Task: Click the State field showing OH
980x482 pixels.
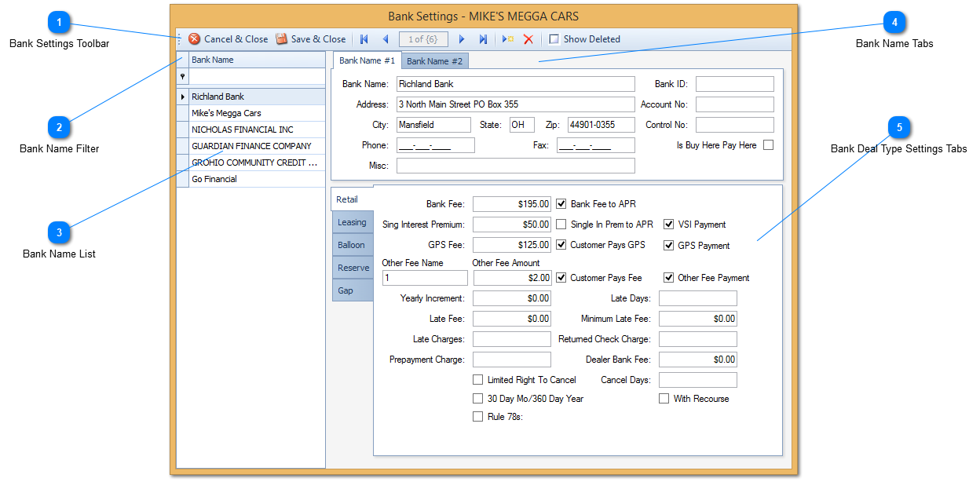Action: tap(521, 125)
